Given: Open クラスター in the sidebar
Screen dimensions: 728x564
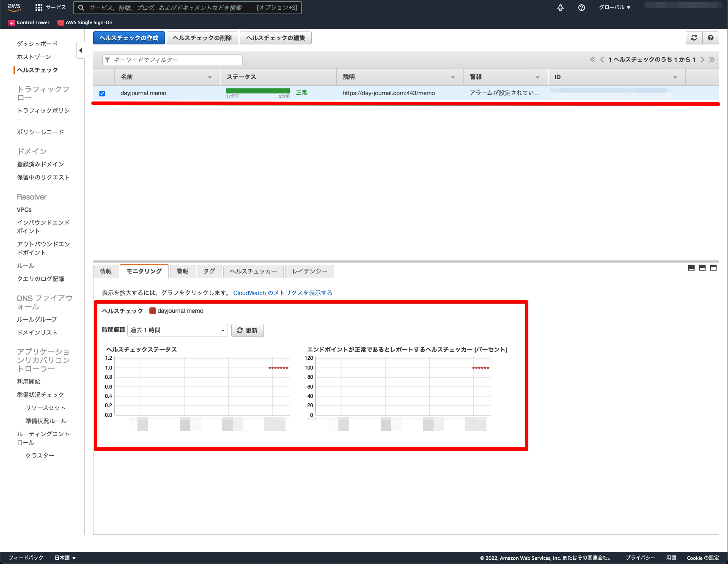Looking at the screenshot, I should [40, 455].
